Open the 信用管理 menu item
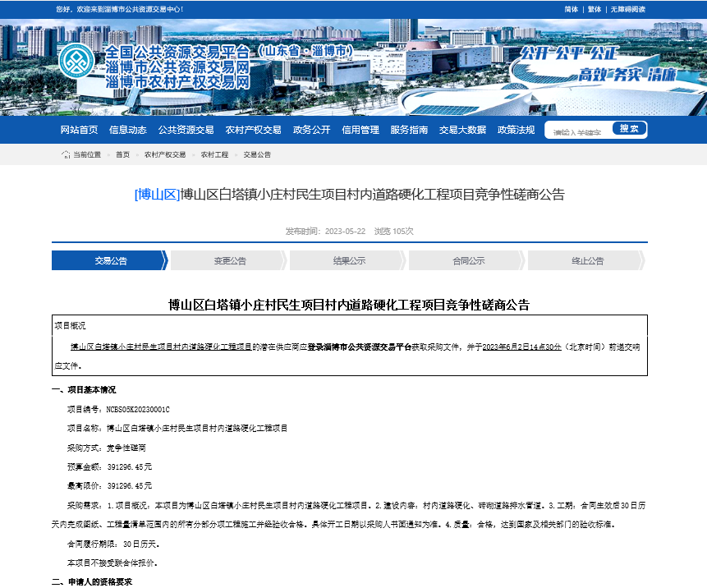 coord(360,130)
